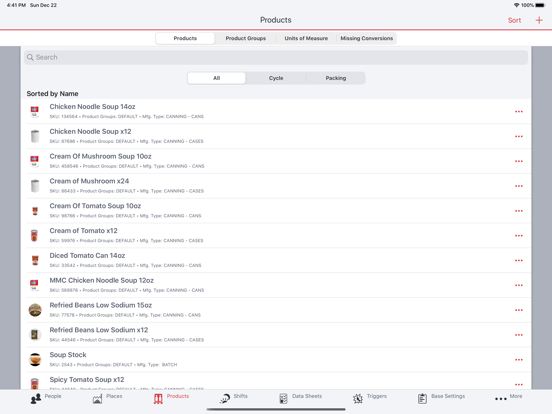This screenshot has width=552, height=414.
Task: Focus the Search field
Action: (x=276, y=57)
